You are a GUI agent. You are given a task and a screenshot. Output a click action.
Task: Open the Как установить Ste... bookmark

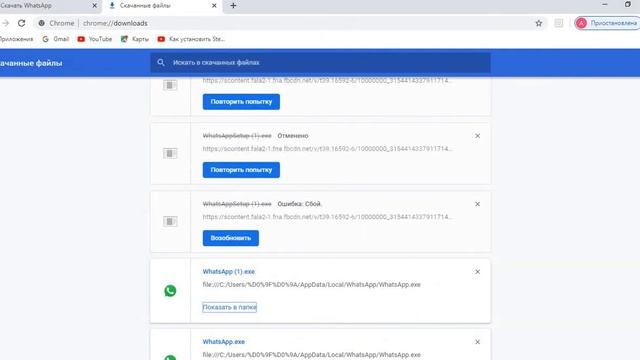[x=191, y=39]
